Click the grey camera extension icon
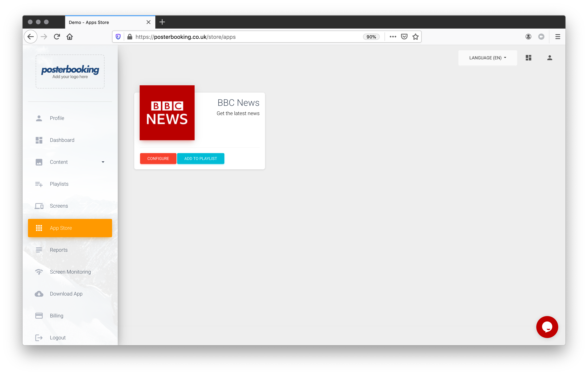Screen dimensions: 588x375 point(541,37)
